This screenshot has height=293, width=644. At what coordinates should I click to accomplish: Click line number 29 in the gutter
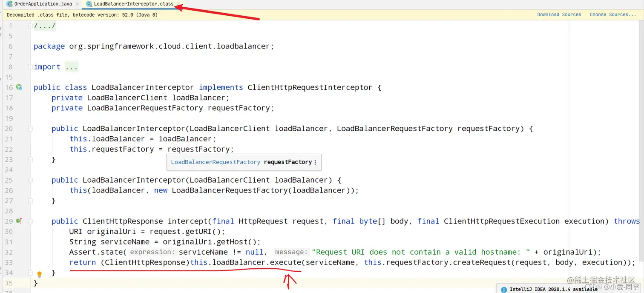[9, 221]
